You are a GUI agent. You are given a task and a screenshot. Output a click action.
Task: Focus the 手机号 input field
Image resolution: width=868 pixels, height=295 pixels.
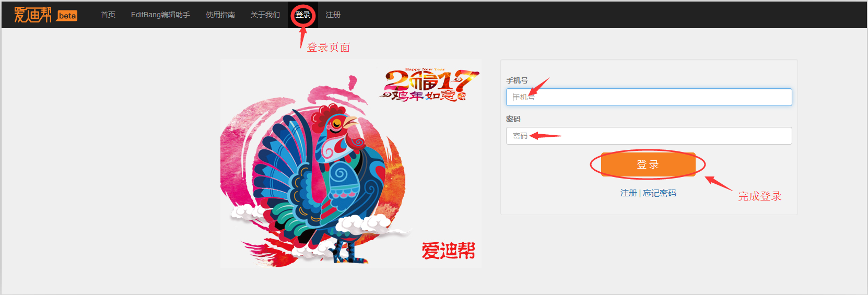649,97
